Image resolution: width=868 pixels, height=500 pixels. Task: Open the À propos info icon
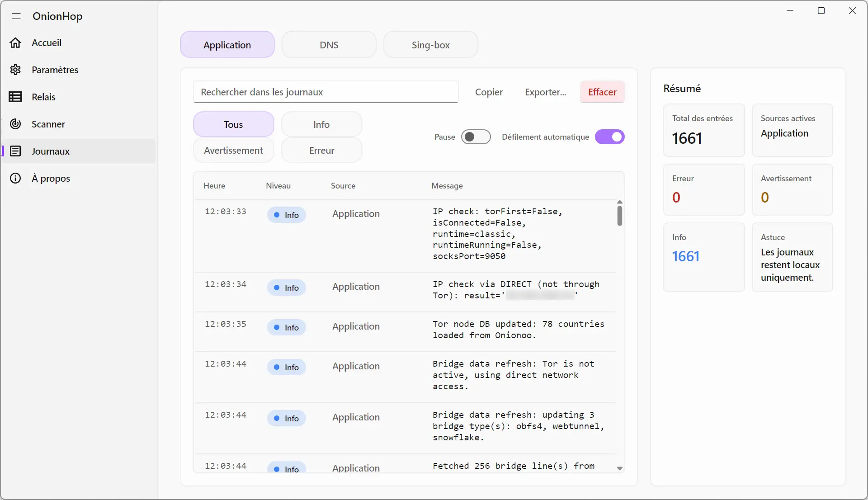click(x=15, y=178)
